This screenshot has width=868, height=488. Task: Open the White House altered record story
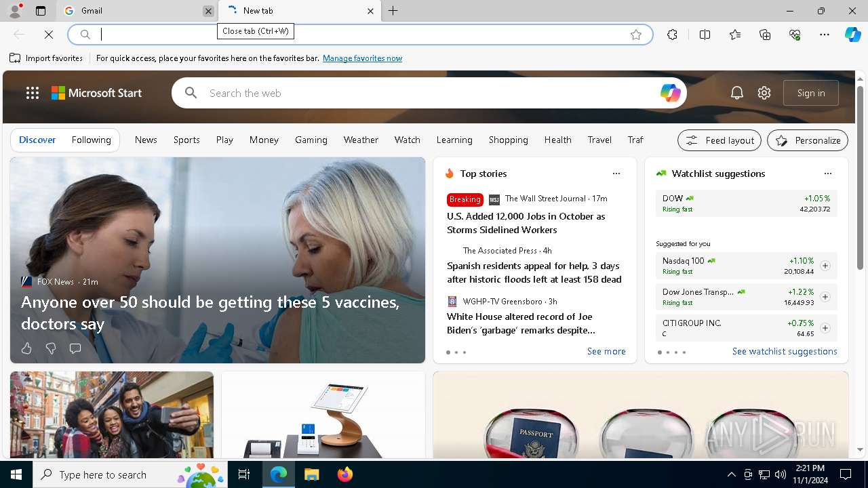[x=521, y=323]
